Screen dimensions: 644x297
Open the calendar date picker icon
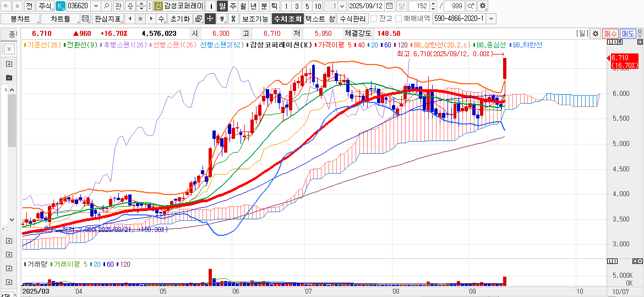pyautogui.click(x=390, y=6)
